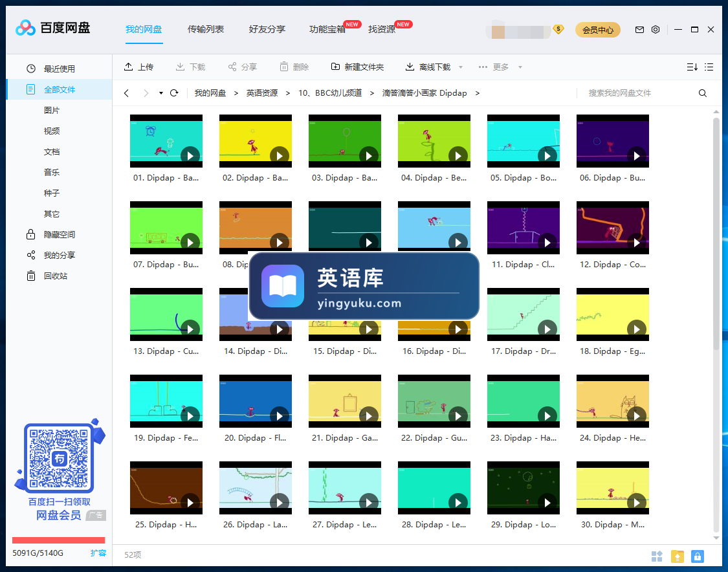Click the storage usage bar

pyautogui.click(x=59, y=540)
